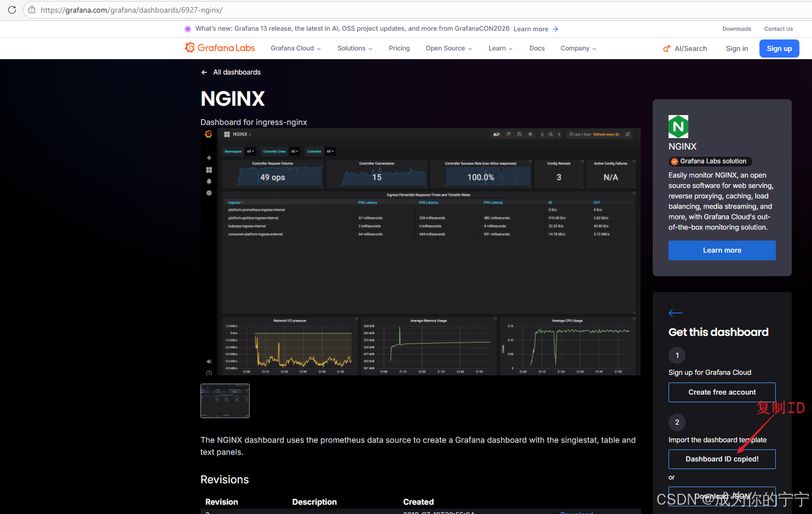The image size is (812, 514).
Task: Focus the browser address bar URL
Action: [131, 10]
